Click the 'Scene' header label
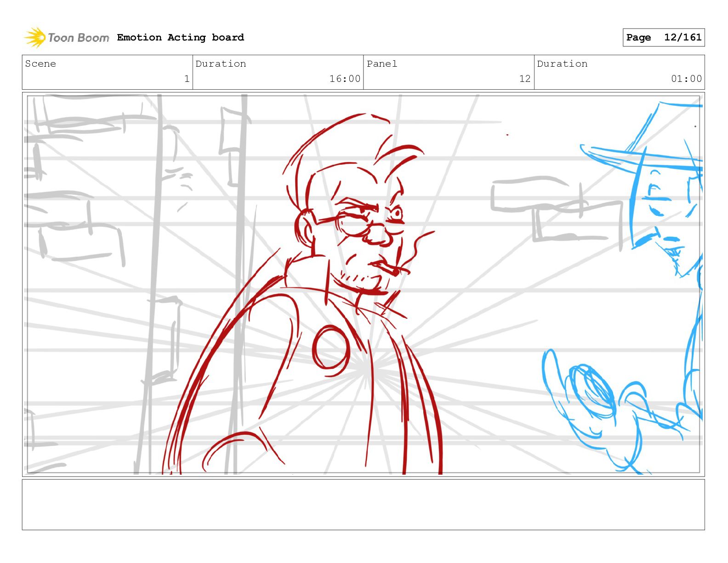This screenshot has width=728, height=563. pos(40,63)
